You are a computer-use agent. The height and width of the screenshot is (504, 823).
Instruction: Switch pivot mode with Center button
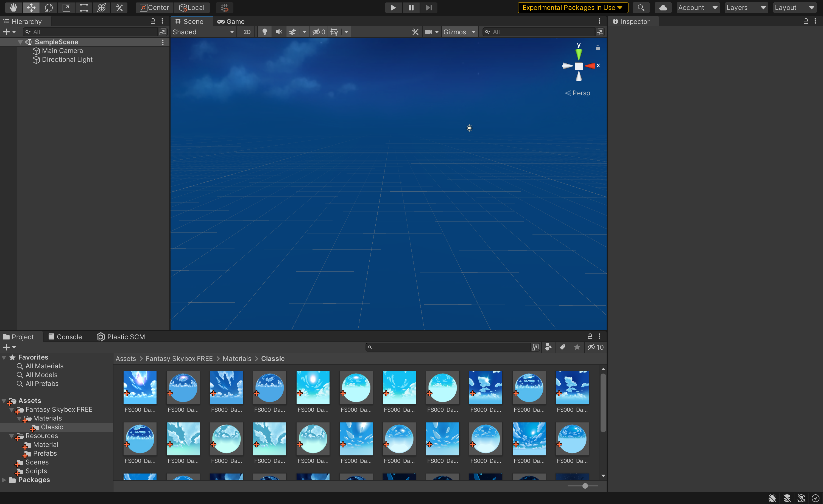coord(154,7)
